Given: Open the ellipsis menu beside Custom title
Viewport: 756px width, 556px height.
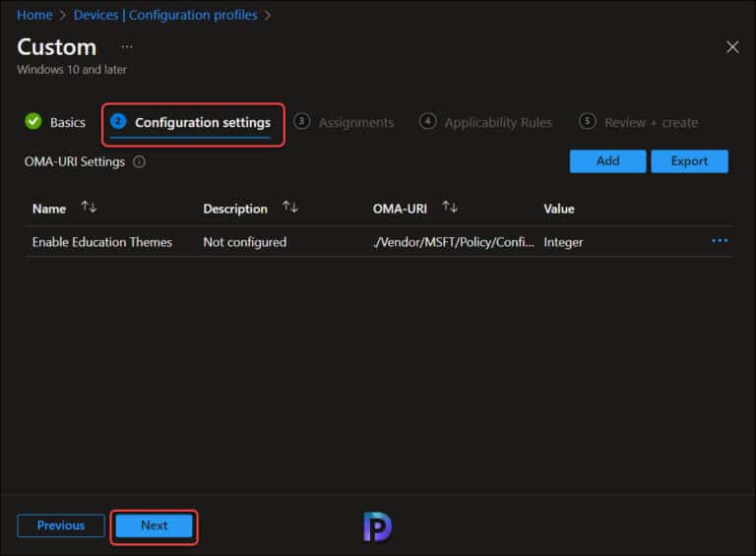Looking at the screenshot, I should [127, 46].
